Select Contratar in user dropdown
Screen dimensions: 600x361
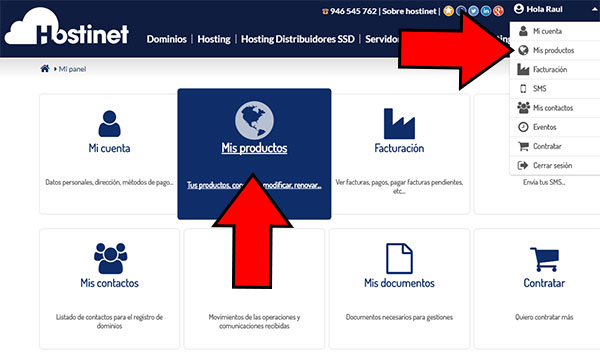[x=555, y=146]
